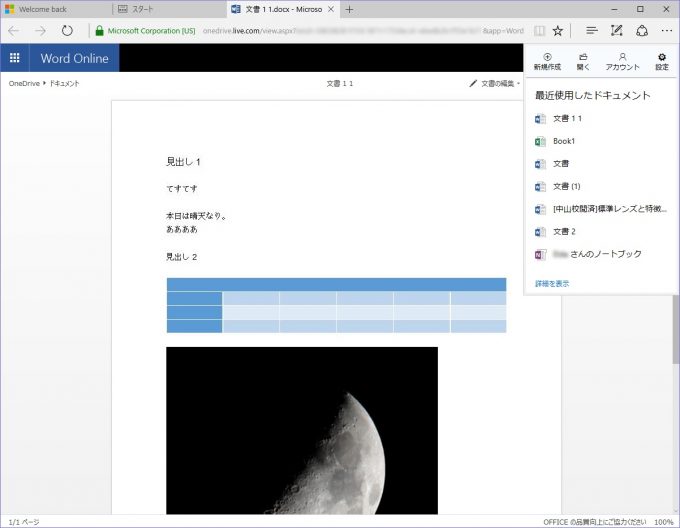Viewport: 680px width, 528px height.
Task: Open 設定 gear settings icon
Action: coord(662,62)
